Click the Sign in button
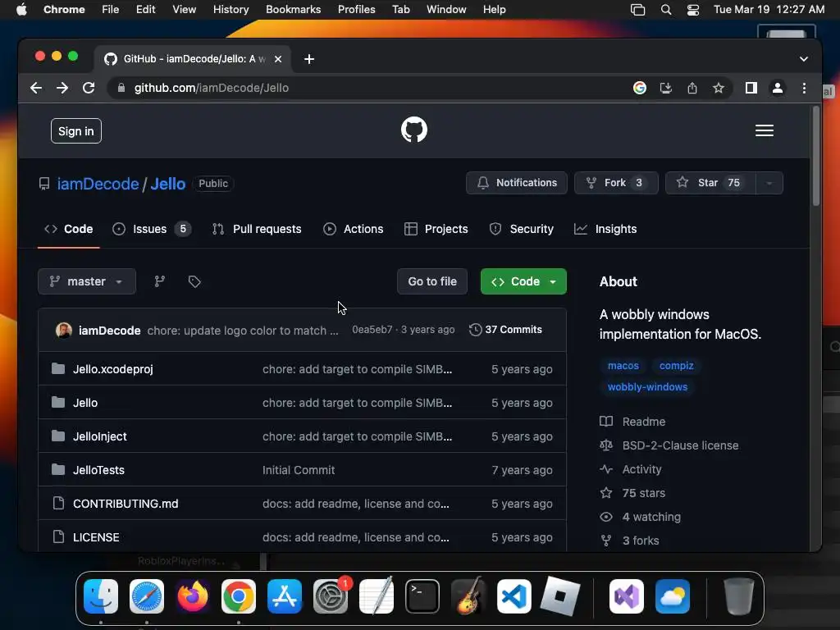 pos(76,131)
